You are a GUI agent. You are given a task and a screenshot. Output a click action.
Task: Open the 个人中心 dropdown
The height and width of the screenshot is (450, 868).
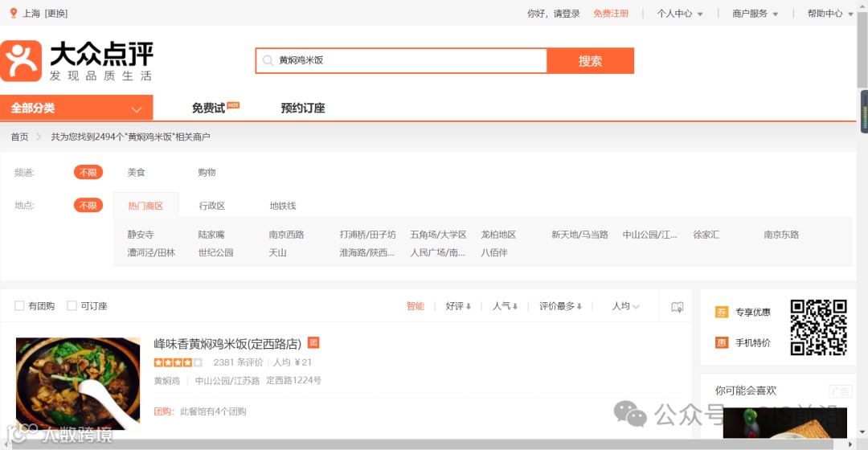tap(680, 14)
